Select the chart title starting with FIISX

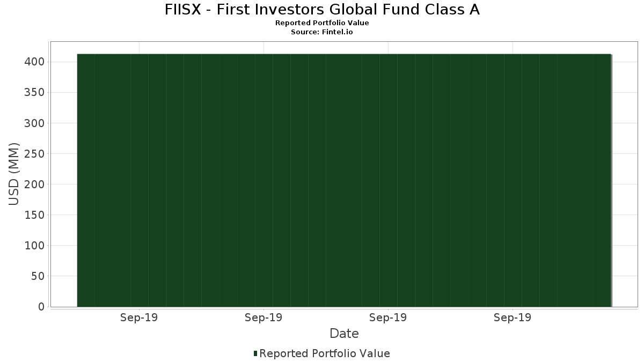click(x=322, y=10)
